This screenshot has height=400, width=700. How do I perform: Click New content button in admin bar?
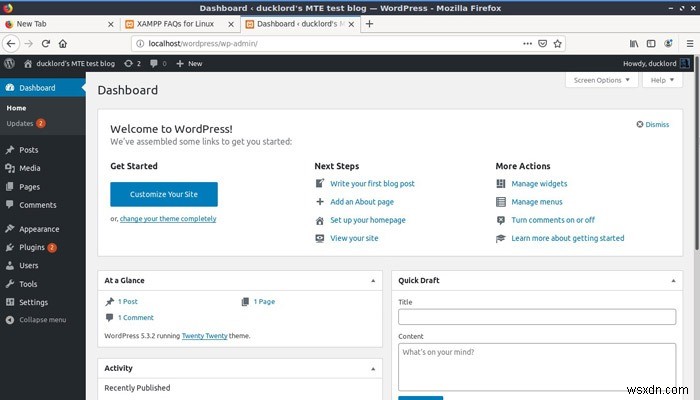point(189,63)
